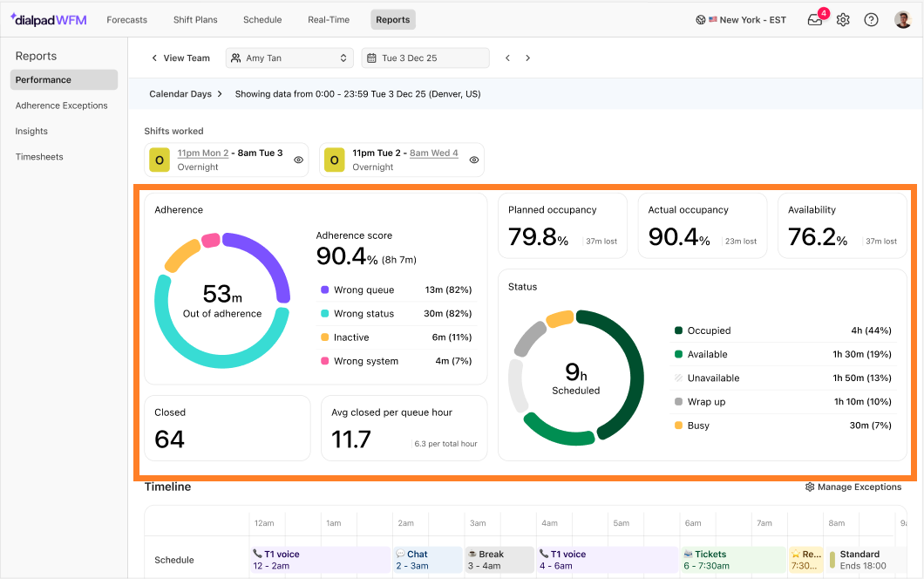
Task: Expand the Calendar Days option
Action: [x=186, y=94]
